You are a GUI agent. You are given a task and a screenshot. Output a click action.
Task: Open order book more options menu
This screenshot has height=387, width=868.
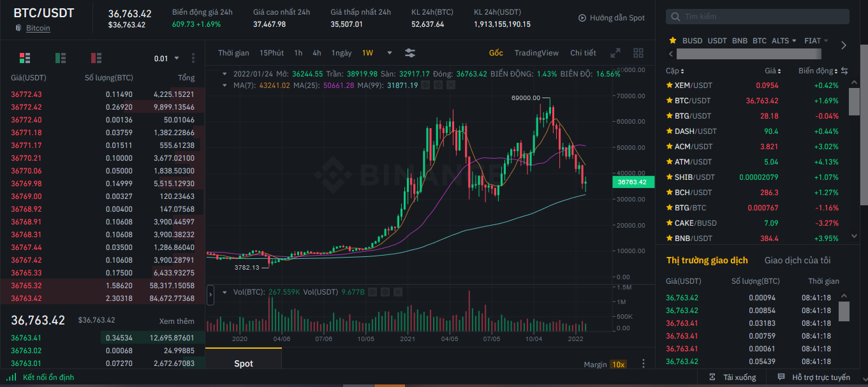pyautogui.click(x=193, y=58)
